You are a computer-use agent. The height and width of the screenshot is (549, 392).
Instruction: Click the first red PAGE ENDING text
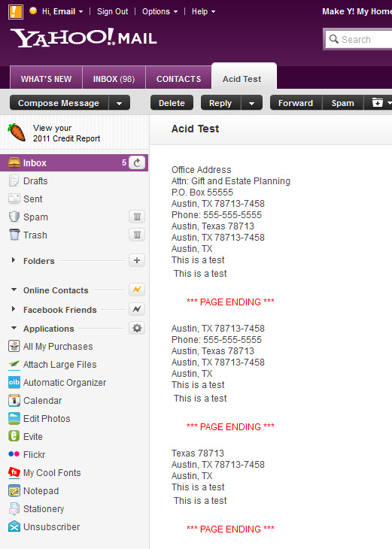230,302
